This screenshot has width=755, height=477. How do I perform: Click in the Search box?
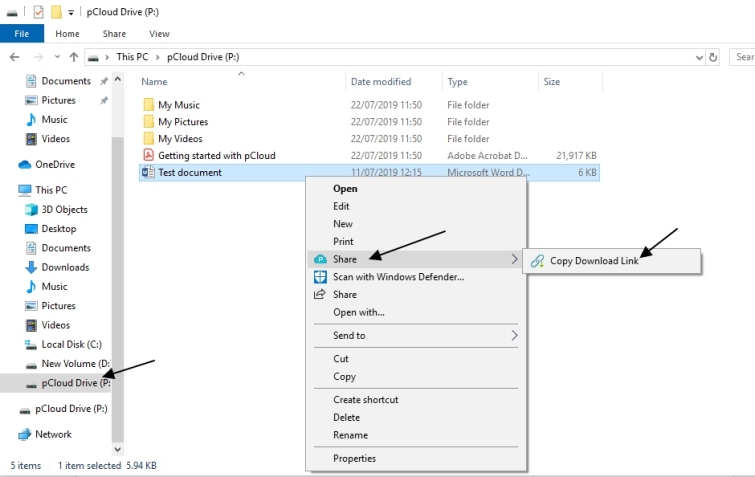(x=742, y=57)
